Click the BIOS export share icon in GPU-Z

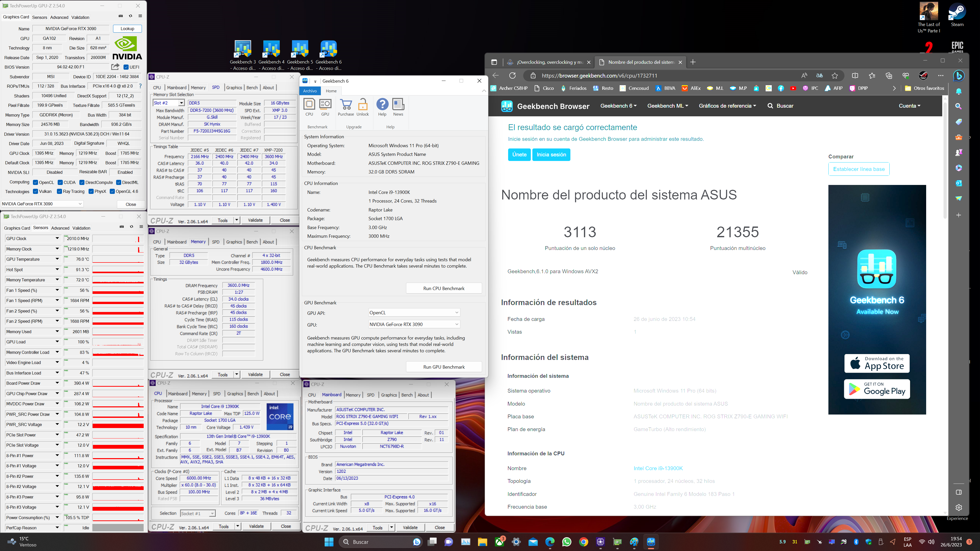pyautogui.click(x=115, y=67)
